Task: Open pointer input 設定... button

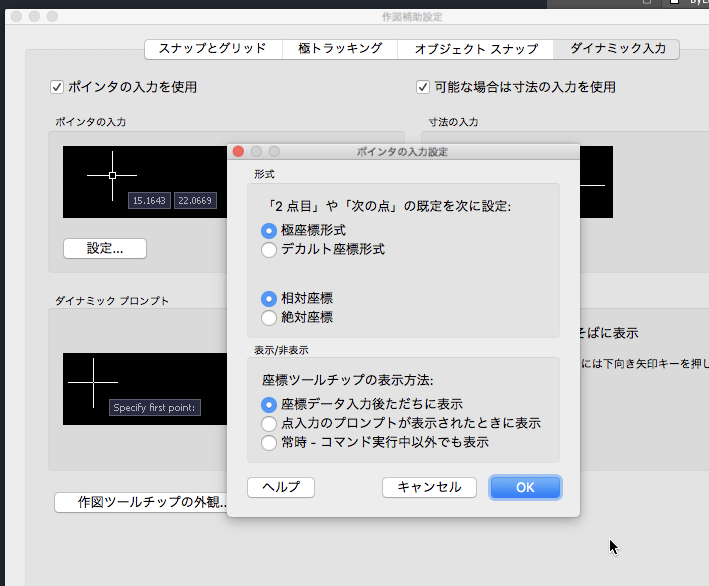Action: click(x=105, y=248)
